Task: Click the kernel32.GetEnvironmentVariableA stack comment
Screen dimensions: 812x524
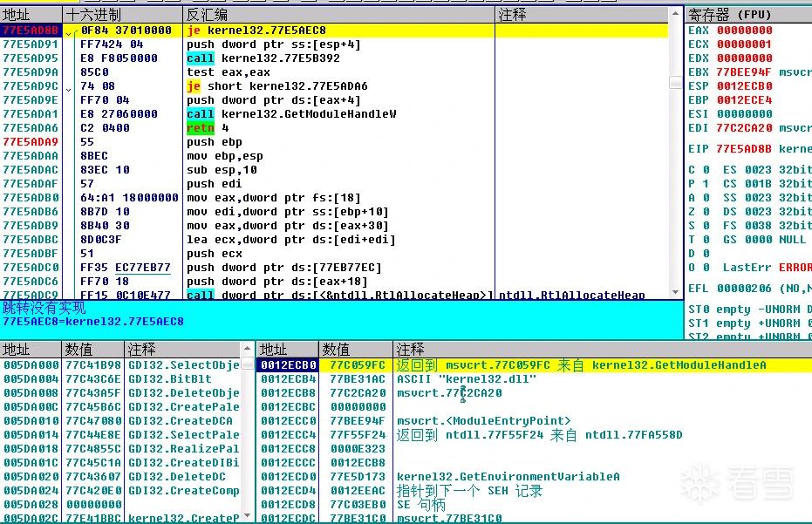Action: (508, 477)
